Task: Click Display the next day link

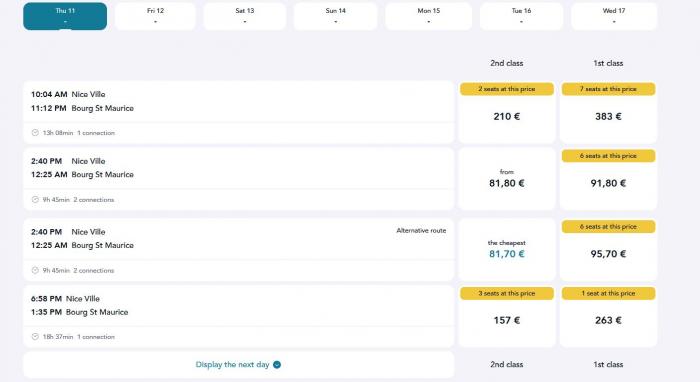Action: pos(233,365)
